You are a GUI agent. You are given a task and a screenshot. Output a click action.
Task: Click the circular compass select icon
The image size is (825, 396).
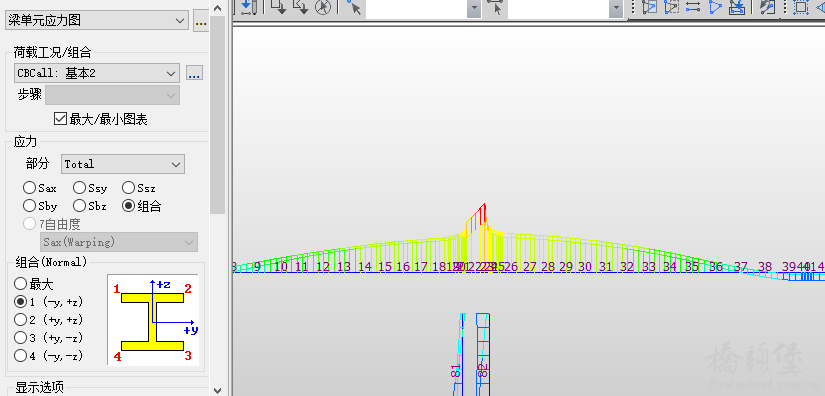(x=323, y=7)
